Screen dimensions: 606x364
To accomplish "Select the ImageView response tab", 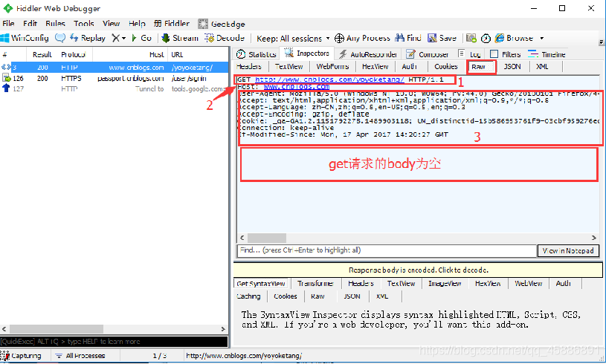I will click(x=445, y=284).
